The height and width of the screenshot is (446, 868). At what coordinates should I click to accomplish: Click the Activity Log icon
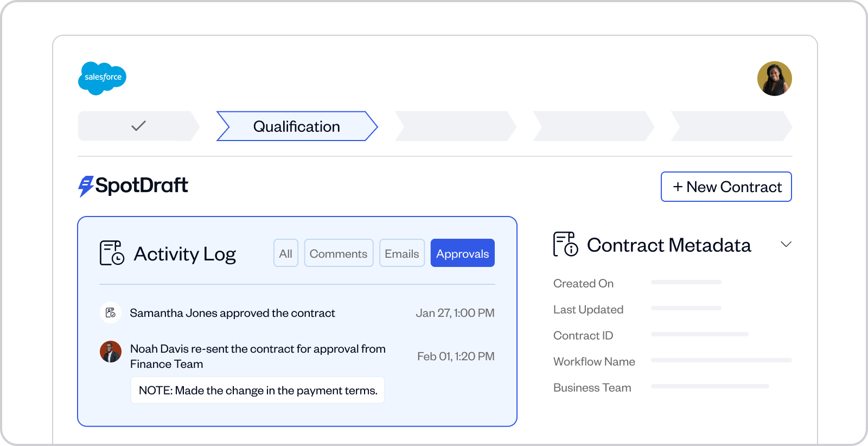[112, 253]
